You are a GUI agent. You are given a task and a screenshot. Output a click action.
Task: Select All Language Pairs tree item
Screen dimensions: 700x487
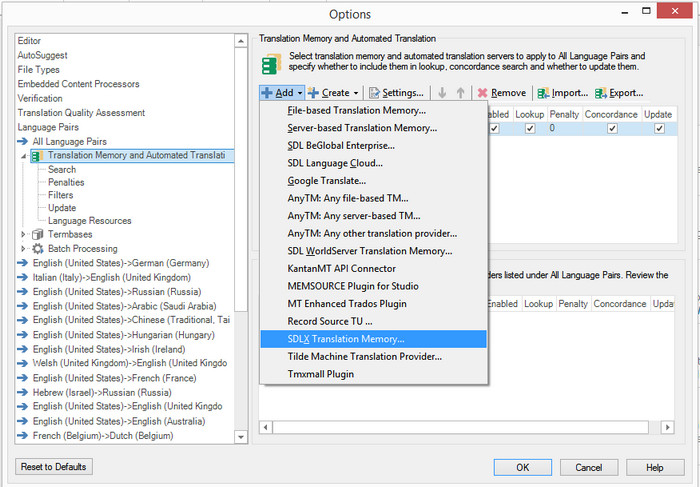70,142
